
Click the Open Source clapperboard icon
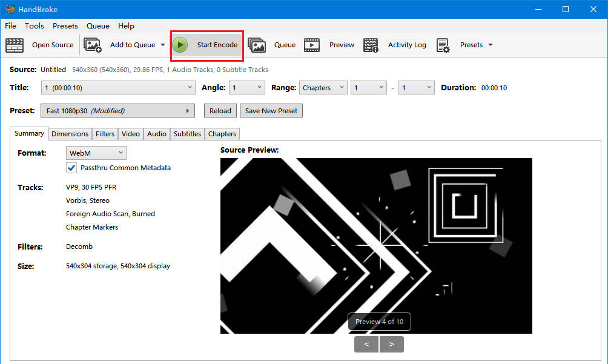tap(15, 45)
